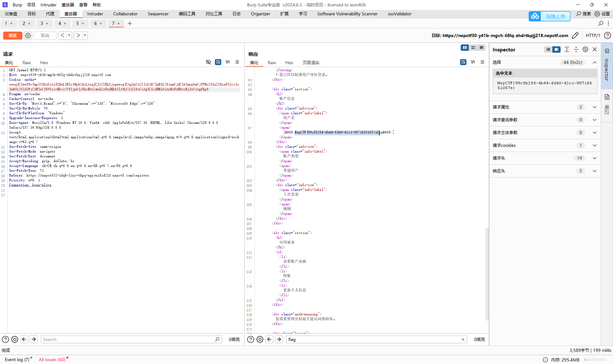Click the 发送 send button
This screenshot has width=613, height=364.
(12, 35)
